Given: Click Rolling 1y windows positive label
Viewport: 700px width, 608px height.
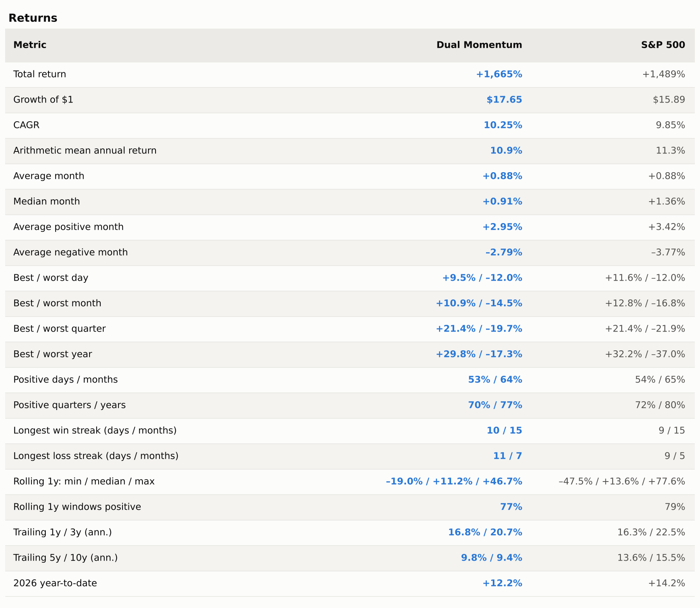Looking at the screenshot, I should [x=77, y=507].
